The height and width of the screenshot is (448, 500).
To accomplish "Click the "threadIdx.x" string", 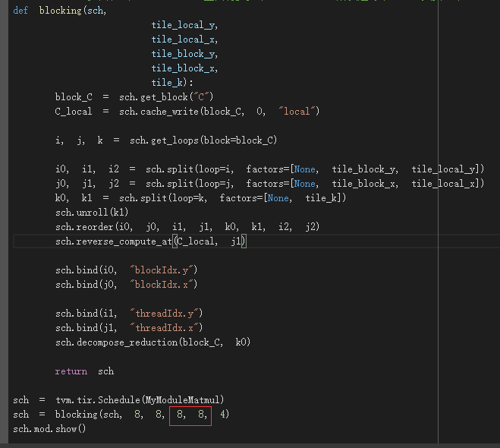I will pyautogui.click(x=164, y=328).
